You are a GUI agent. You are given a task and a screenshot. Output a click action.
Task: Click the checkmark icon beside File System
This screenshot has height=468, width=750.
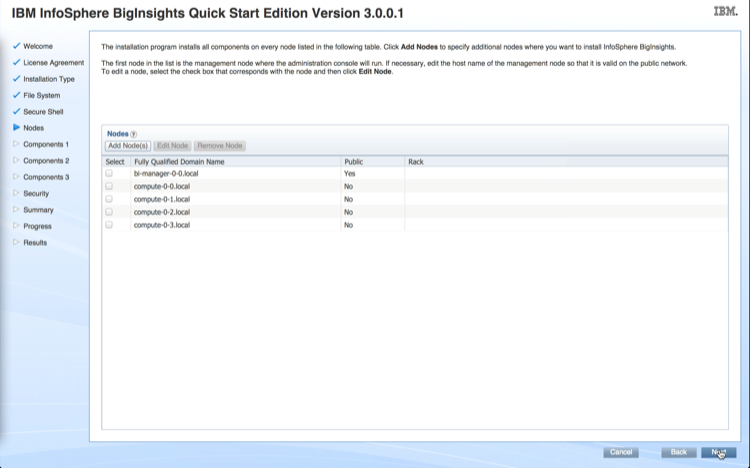17,95
